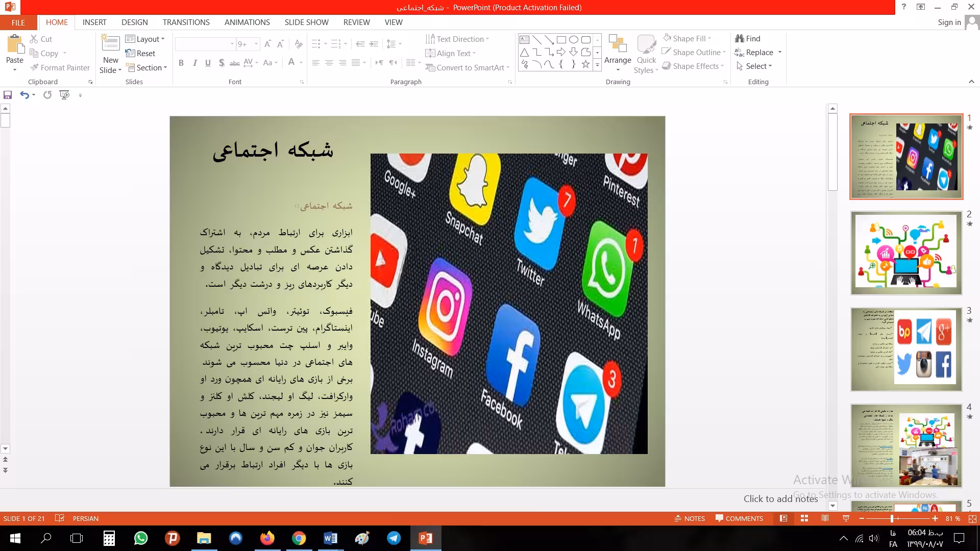Open Reading View from status bar

[x=825, y=518]
